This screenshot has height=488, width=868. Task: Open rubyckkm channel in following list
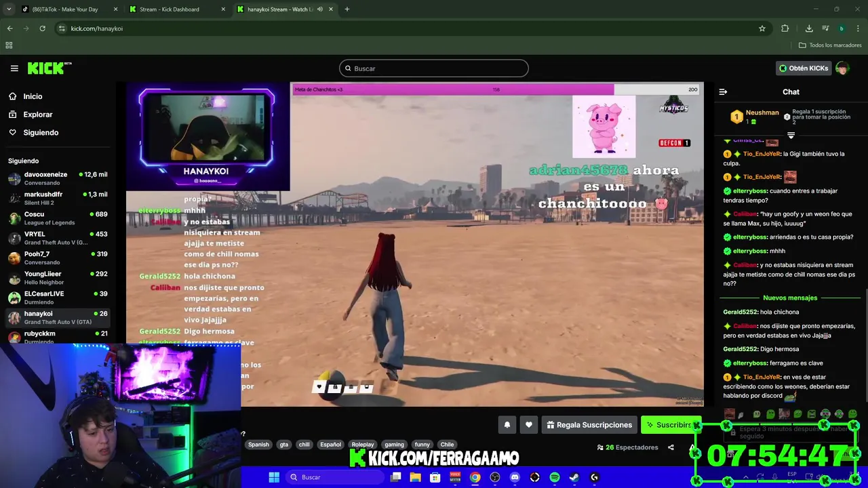click(57, 336)
